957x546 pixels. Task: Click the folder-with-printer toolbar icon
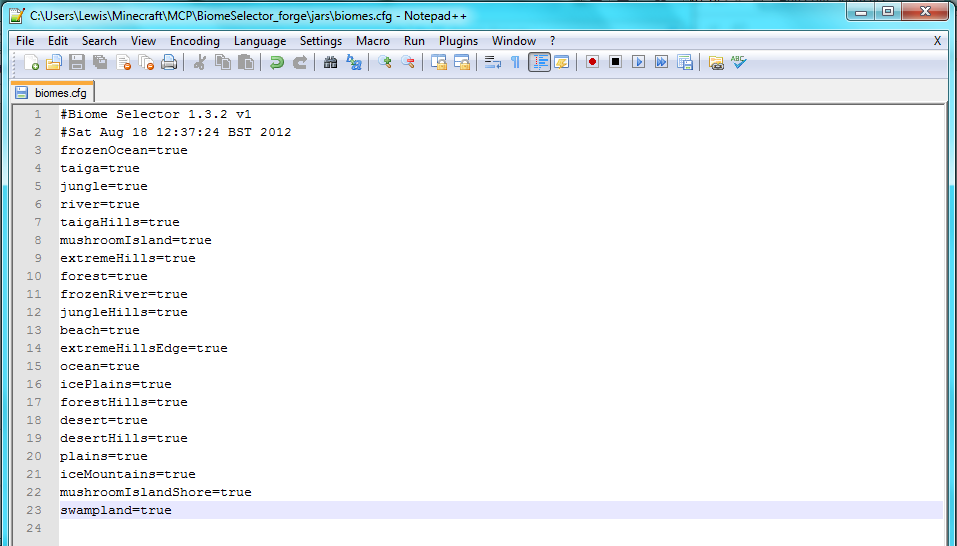[x=716, y=62]
